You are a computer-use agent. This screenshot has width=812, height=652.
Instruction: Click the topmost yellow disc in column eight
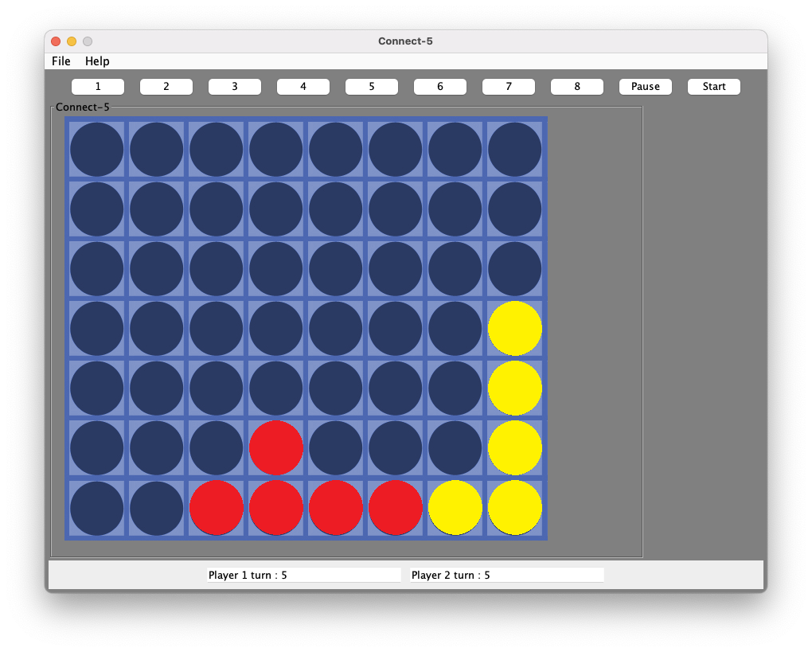pyautogui.click(x=514, y=328)
